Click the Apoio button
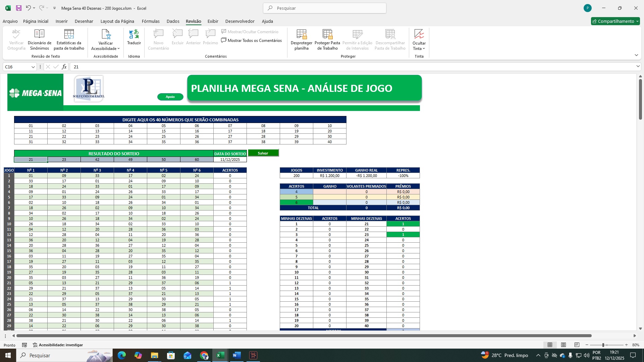 (170, 97)
